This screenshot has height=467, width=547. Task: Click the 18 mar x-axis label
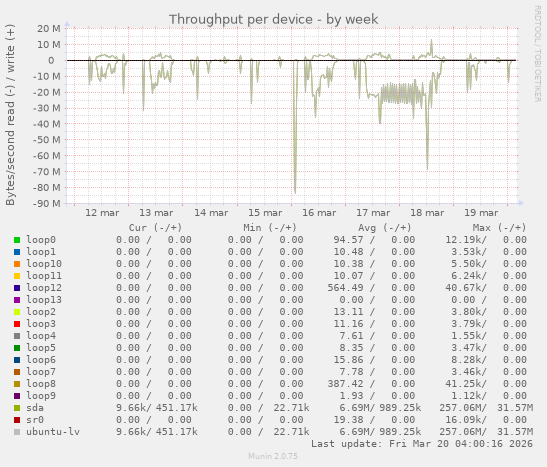click(427, 213)
